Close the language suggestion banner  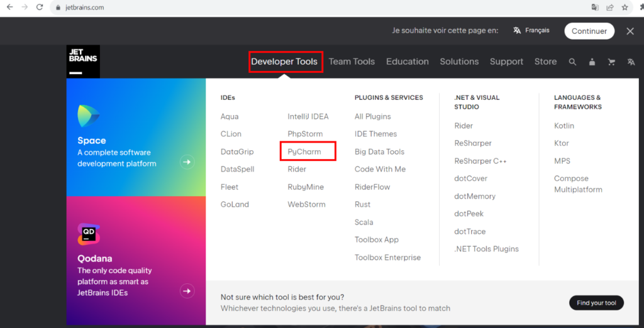click(630, 31)
